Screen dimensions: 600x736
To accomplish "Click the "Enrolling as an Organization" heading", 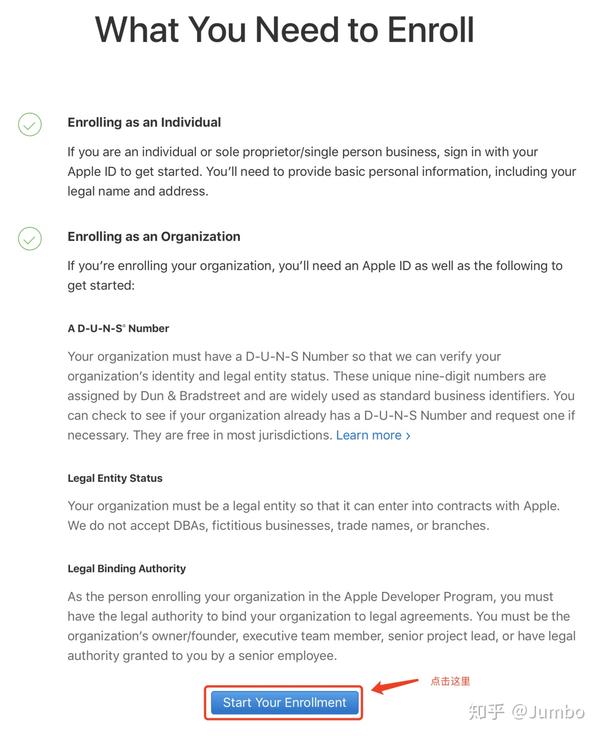I will click(154, 237).
